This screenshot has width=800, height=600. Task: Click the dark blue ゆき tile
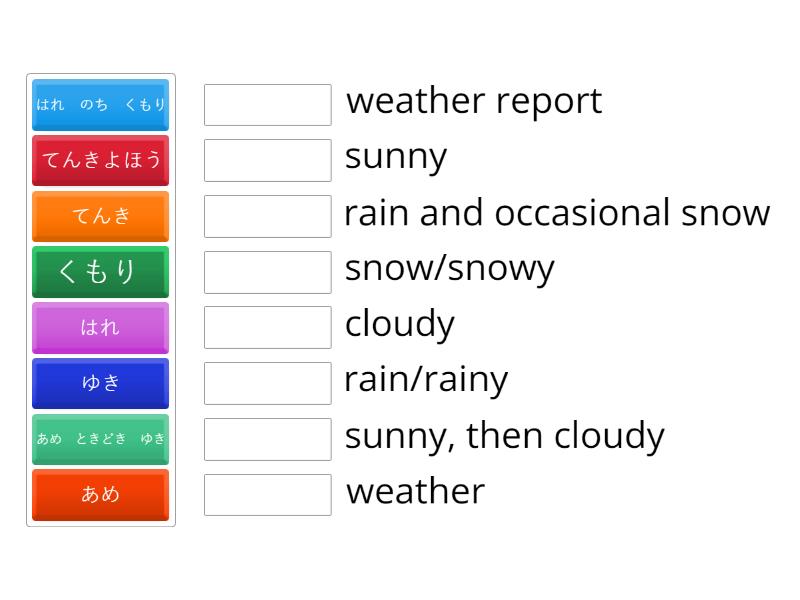click(x=101, y=383)
